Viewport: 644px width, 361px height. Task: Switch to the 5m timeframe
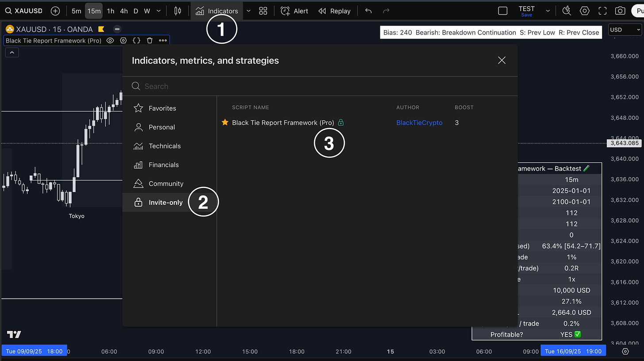click(77, 11)
